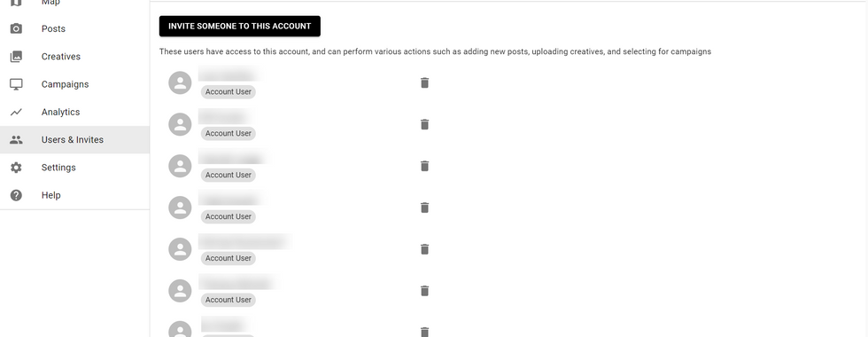Click the first user's avatar icon

coord(180,83)
